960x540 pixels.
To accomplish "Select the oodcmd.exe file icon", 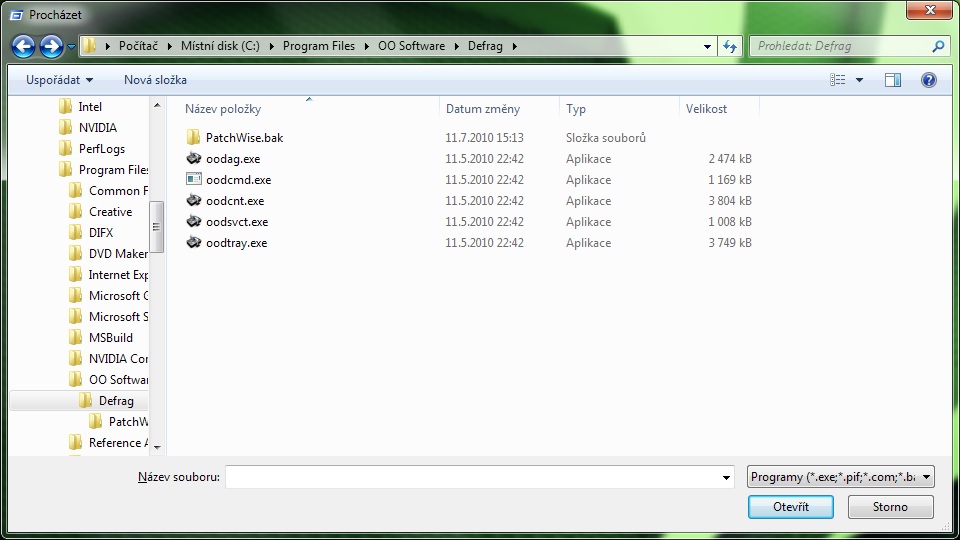I will click(x=193, y=179).
